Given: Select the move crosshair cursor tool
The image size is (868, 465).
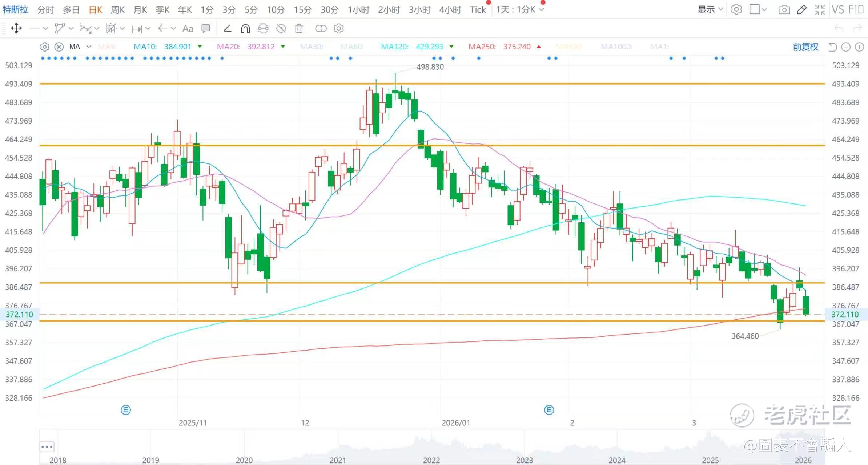Looking at the screenshot, I should pos(16,28).
